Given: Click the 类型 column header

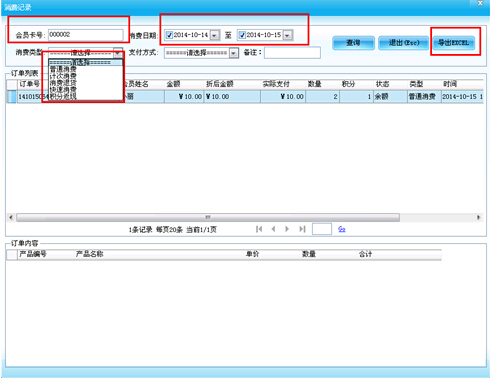Looking at the screenshot, I should click(x=424, y=84).
